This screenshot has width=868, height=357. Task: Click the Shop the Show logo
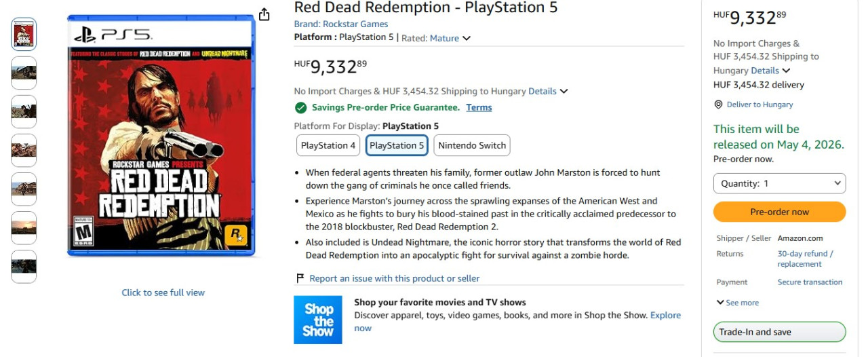tap(318, 320)
